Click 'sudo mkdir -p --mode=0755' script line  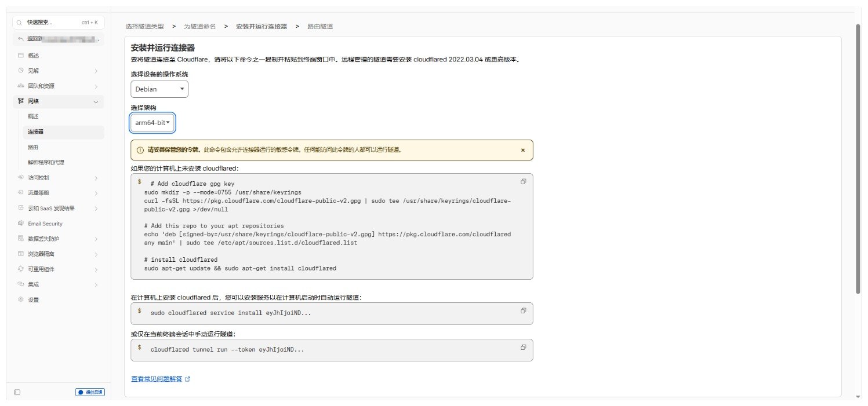coord(223,192)
